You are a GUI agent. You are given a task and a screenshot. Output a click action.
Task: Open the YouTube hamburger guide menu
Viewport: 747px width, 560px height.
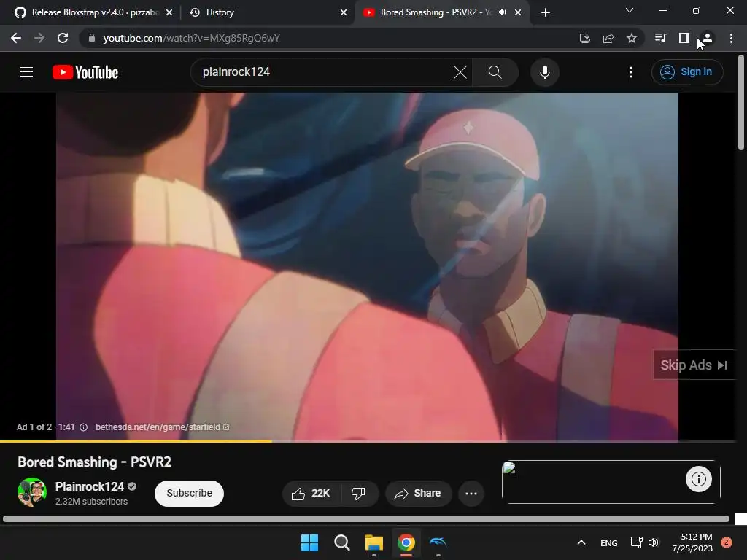point(26,72)
